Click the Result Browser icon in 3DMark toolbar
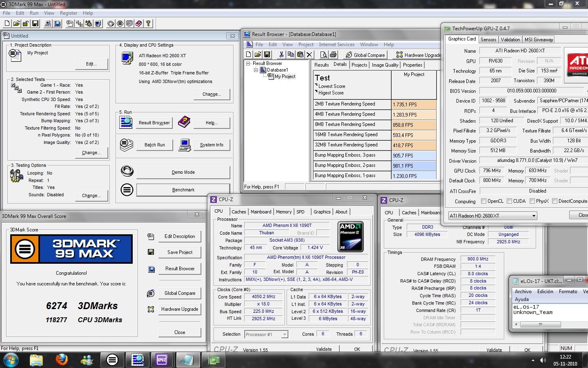588x368 pixels. pos(57,23)
